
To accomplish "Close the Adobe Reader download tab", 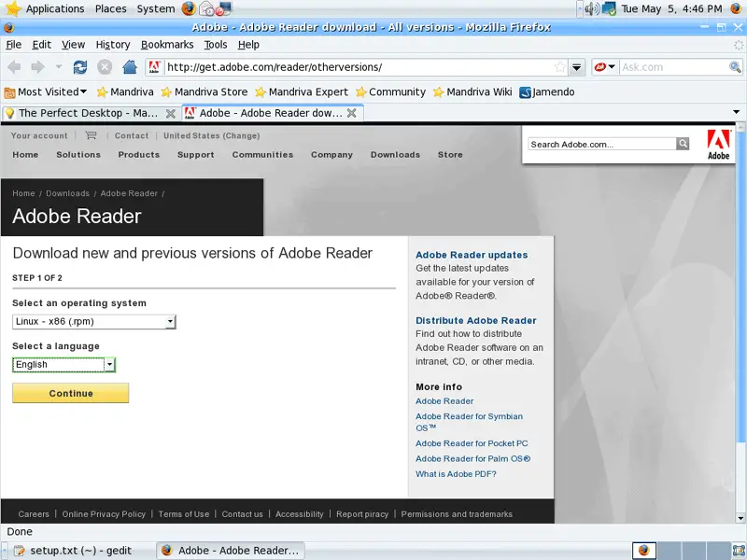I will coord(352,113).
